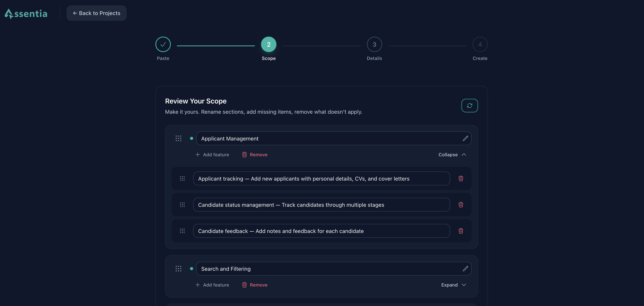Screen dimensions: 644x306
Task: Click the Assentia logo
Action: click(26, 13)
